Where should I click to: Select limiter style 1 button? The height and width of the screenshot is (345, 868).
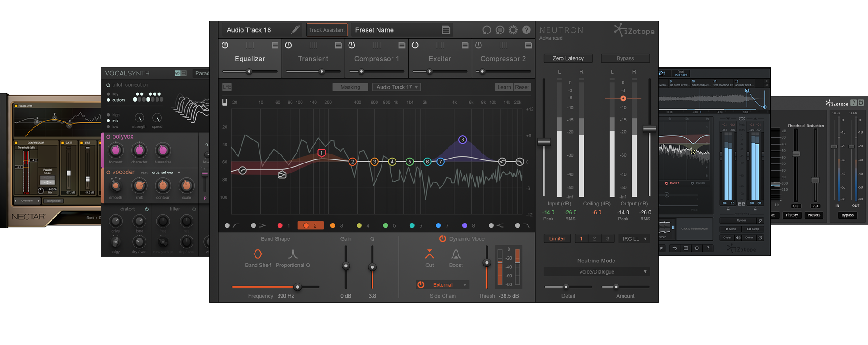tap(581, 238)
